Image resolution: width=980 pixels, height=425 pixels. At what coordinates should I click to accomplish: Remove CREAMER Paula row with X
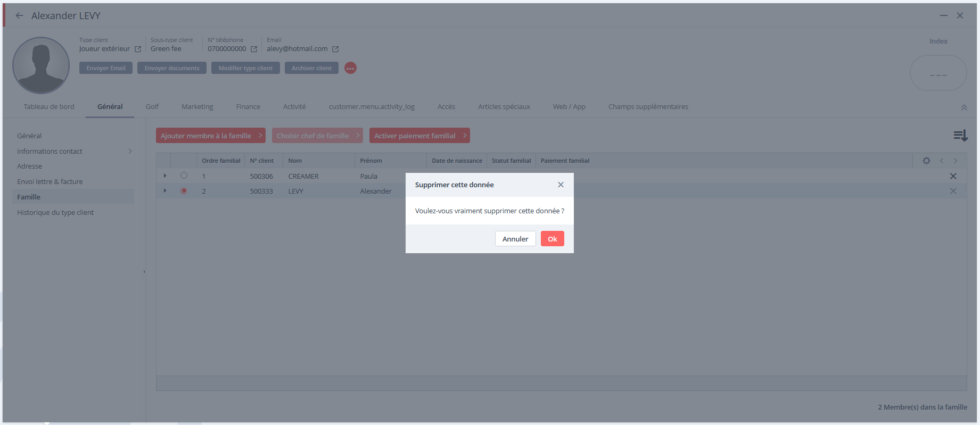pos(953,176)
